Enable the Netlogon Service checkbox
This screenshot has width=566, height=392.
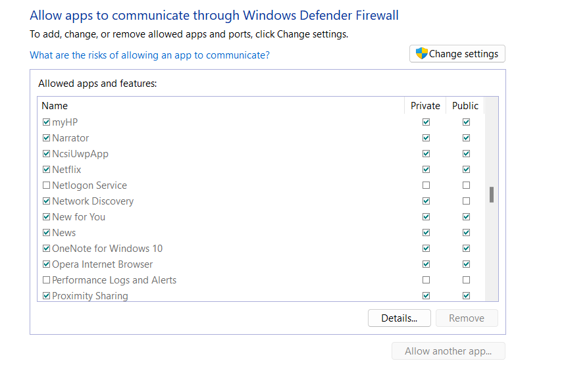click(46, 185)
